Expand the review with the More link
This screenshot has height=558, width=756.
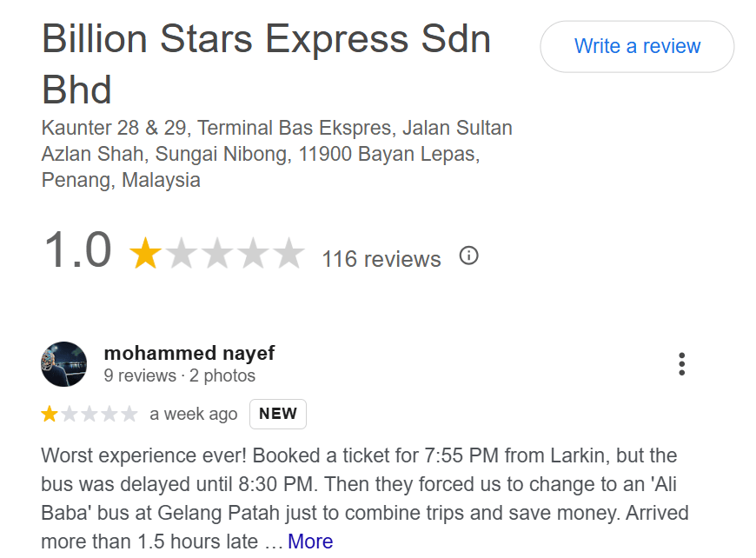point(310,541)
